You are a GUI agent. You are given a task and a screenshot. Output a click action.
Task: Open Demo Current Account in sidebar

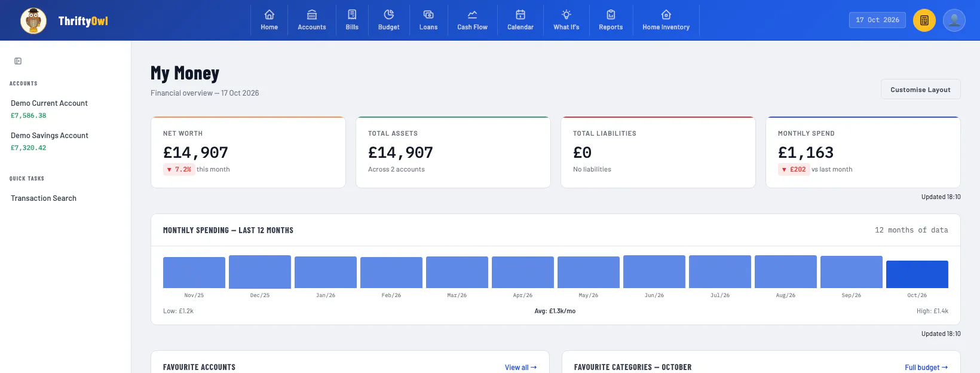click(49, 103)
